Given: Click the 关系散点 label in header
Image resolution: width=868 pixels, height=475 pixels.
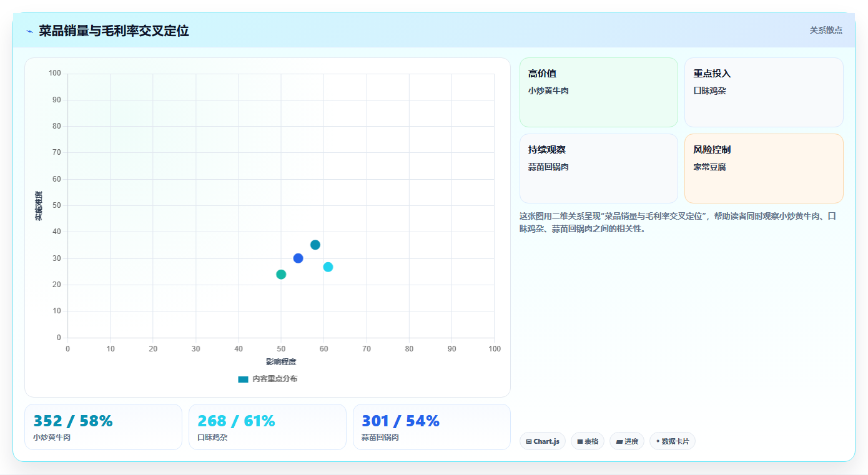Looking at the screenshot, I should (x=826, y=30).
